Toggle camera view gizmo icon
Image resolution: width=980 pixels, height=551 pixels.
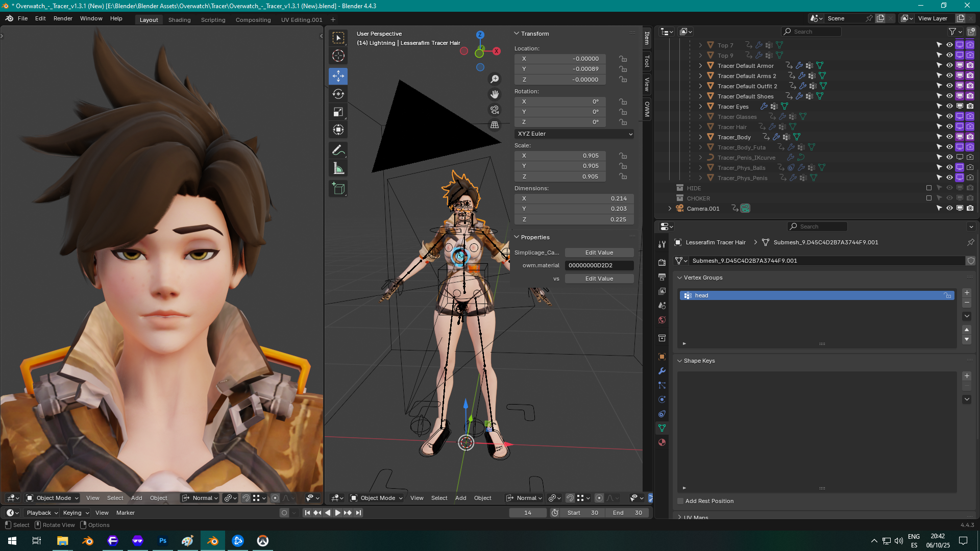coord(495,110)
